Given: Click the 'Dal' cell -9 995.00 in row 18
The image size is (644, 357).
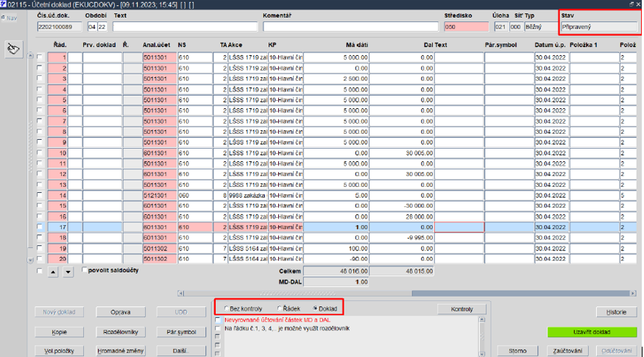Looking at the screenshot, I should 401,238.
